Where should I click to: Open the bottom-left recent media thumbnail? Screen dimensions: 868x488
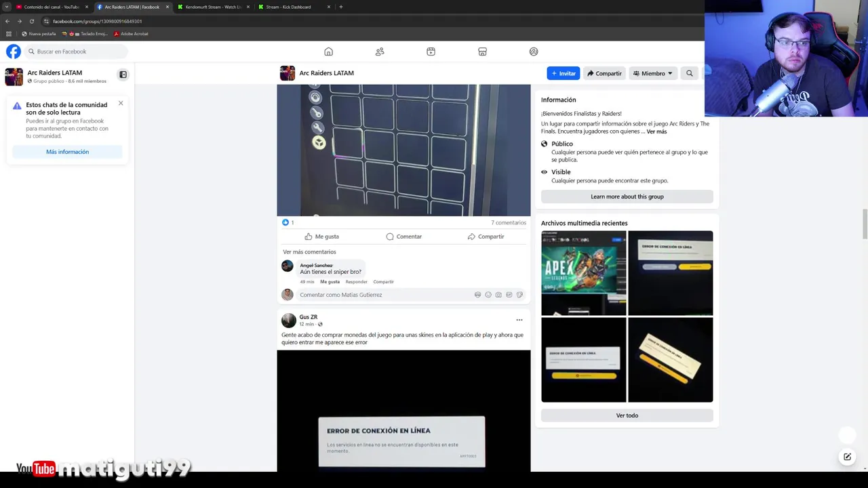click(x=584, y=360)
